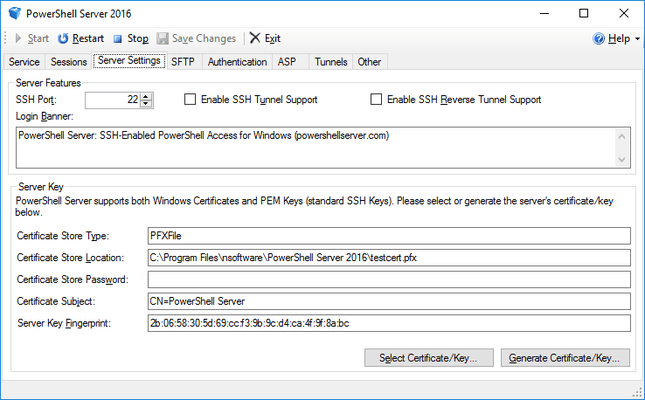Click Save Changes in toolbar

[196, 38]
